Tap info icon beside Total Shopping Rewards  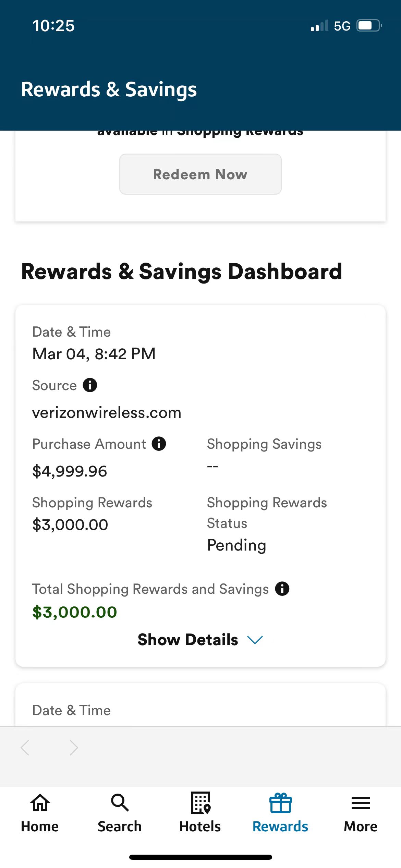click(282, 589)
